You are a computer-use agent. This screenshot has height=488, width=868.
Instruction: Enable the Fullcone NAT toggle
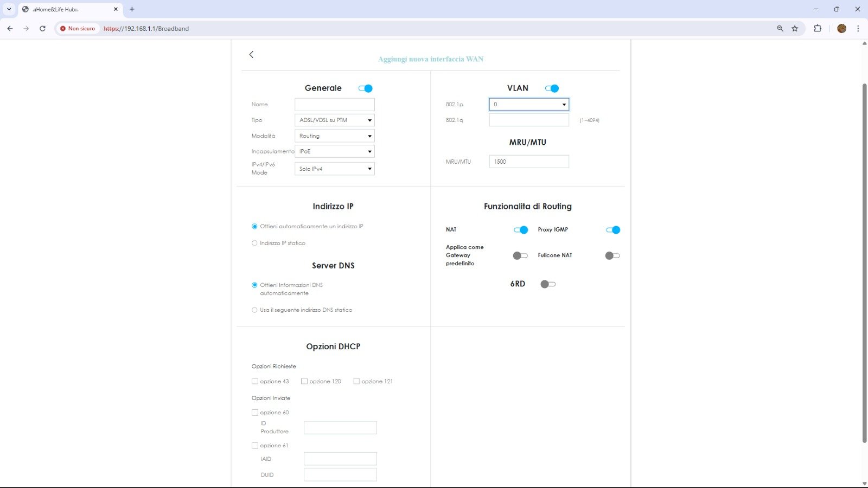point(612,255)
